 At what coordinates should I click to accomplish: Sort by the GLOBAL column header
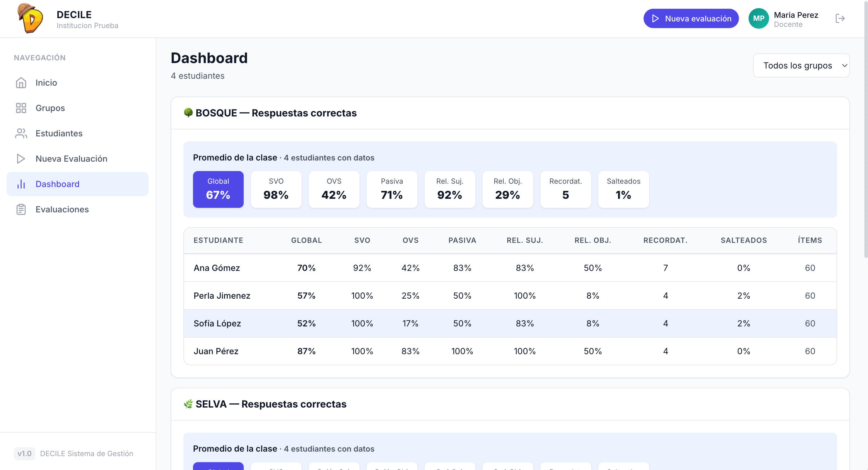pos(306,240)
